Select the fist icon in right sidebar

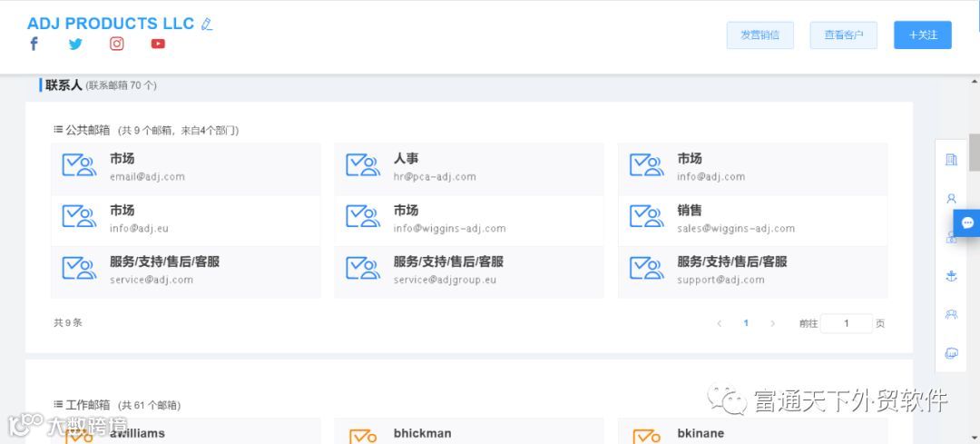click(x=951, y=353)
